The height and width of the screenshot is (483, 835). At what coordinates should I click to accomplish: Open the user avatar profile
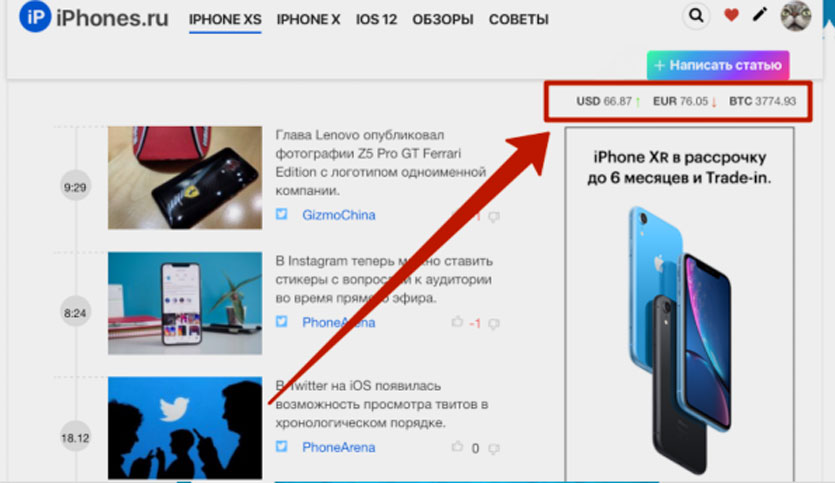[796, 15]
